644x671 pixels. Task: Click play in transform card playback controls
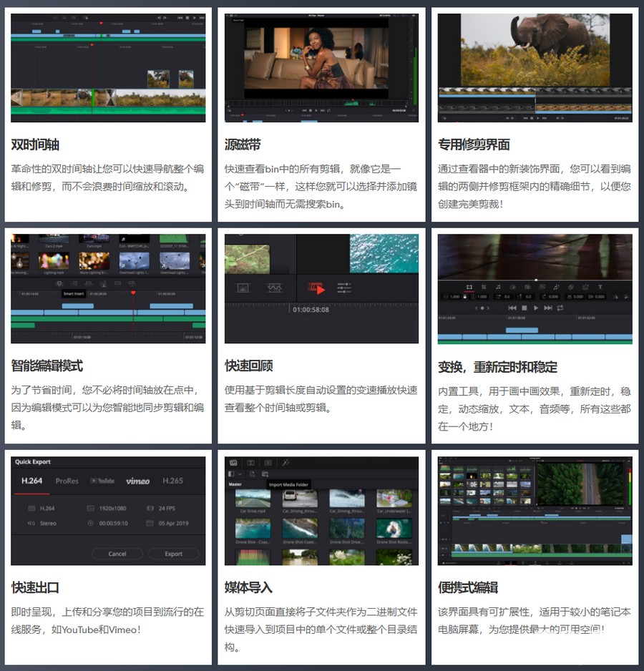pos(536,308)
